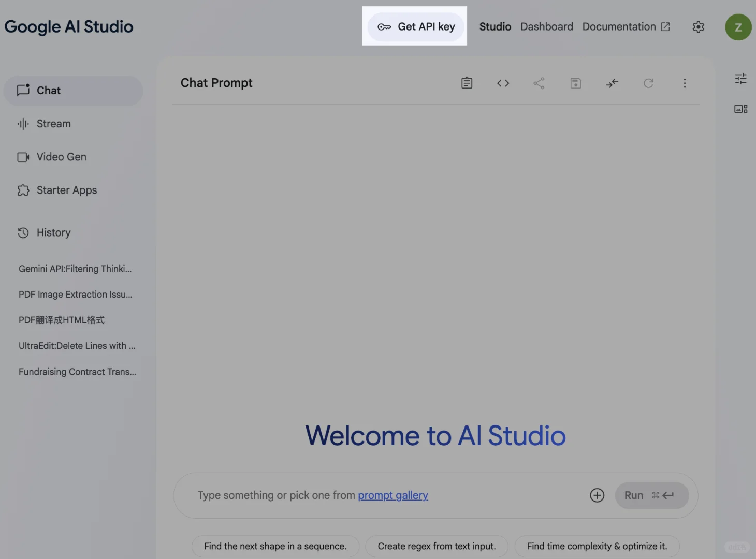Viewport: 756px width, 559px height.
Task: Click the system instructions clipboard icon
Action: 467,83
